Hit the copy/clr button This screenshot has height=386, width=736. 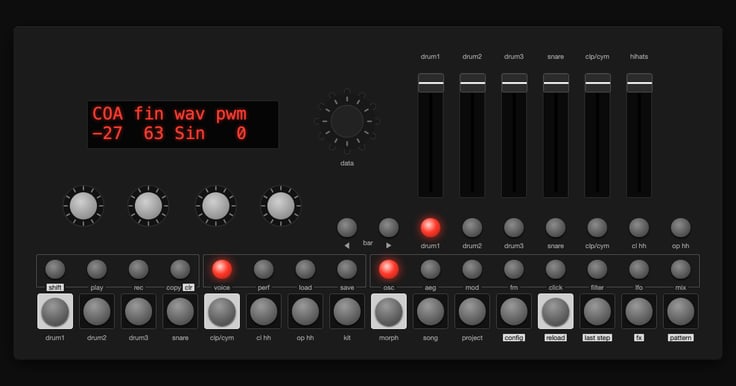(180, 270)
